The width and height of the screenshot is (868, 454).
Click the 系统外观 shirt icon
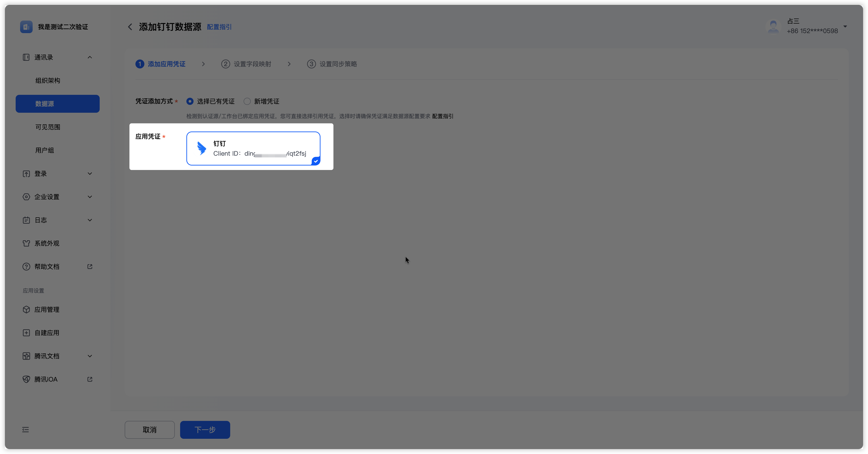coord(26,243)
